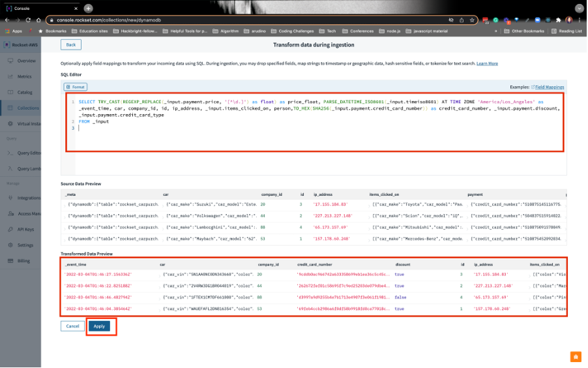Screen dimensions: 588x368
Task: Expand Volkswagen source row's car field
Action: (x=163, y=216)
